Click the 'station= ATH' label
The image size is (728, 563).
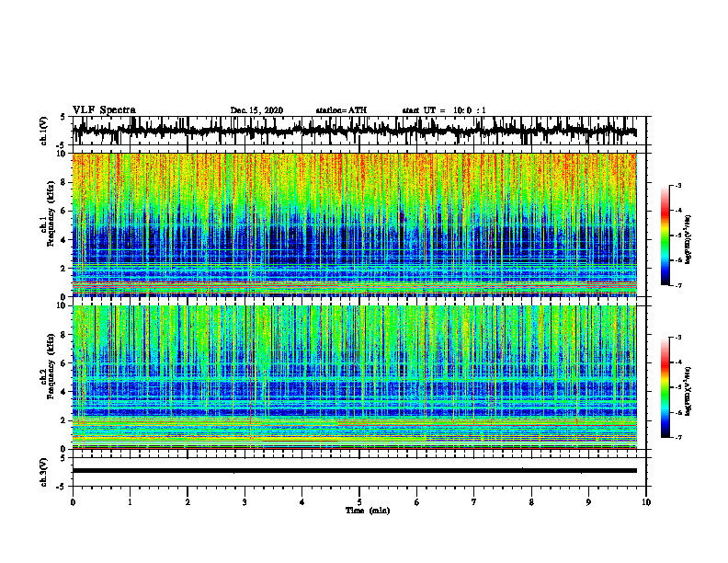tap(341, 110)
